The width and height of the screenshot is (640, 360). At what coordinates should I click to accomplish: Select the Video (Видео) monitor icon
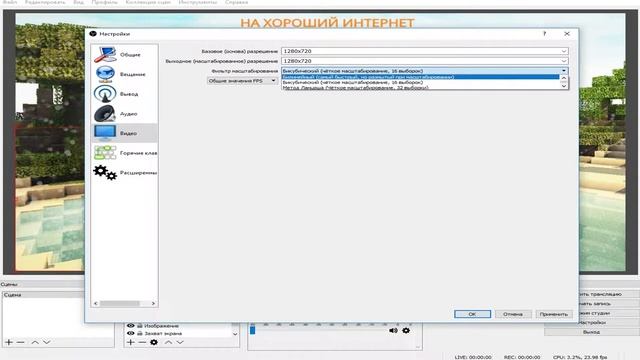click(105, 133)
